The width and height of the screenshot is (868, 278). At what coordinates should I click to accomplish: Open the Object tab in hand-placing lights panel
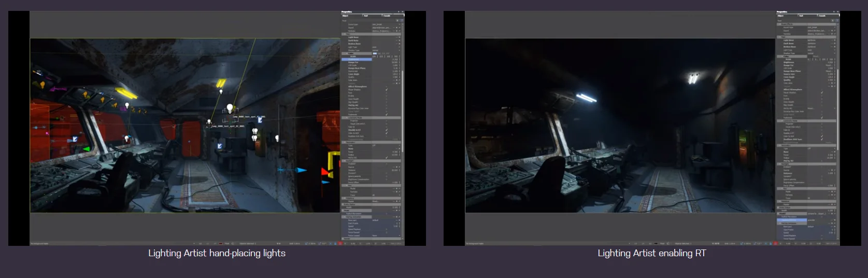[x=345, y=16]
